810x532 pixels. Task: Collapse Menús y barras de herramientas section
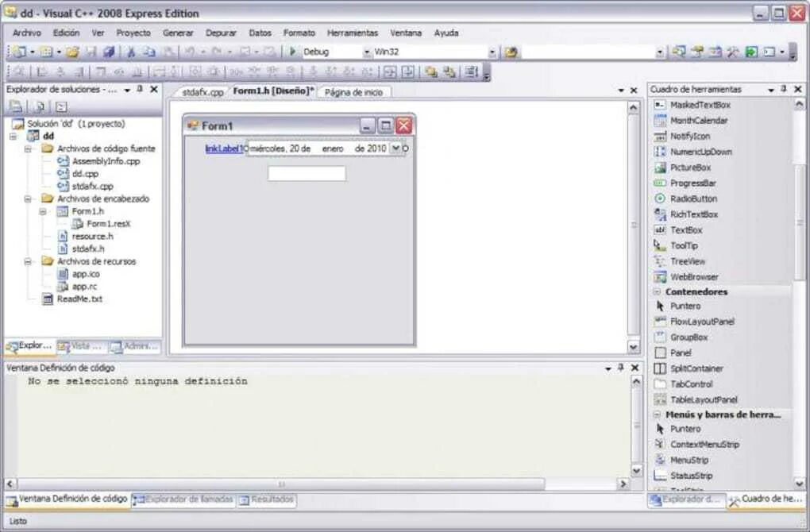coord(657,414)
